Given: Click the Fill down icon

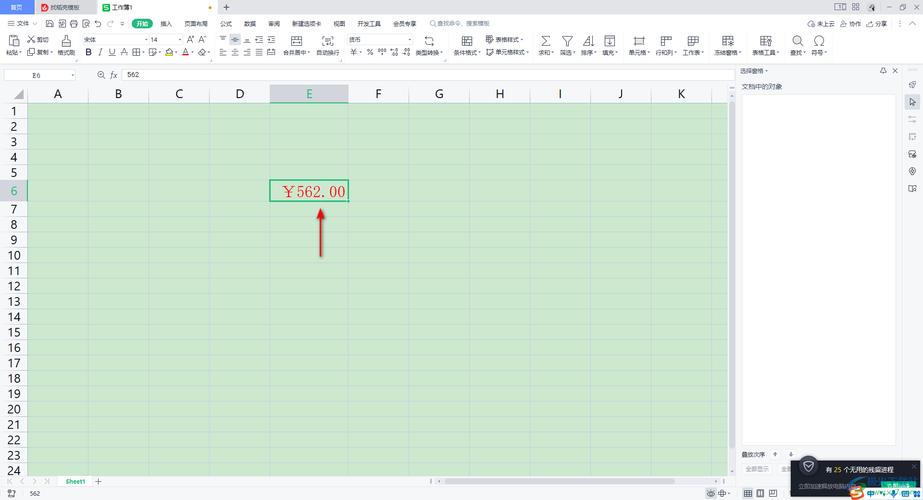Looking at the screenshot, I should [x=610, y=41].
